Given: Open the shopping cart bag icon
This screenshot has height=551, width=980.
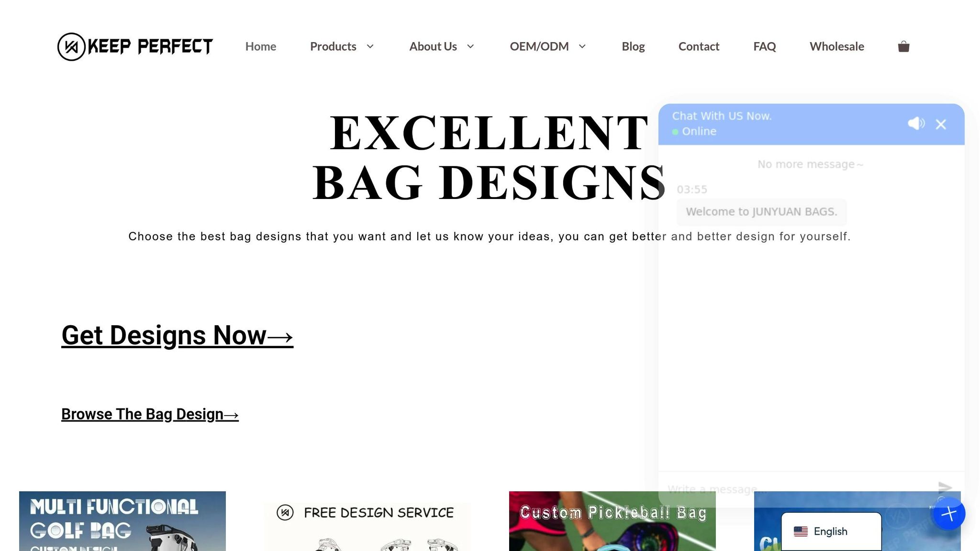Looking at the screenshot, I should (903, 46).
